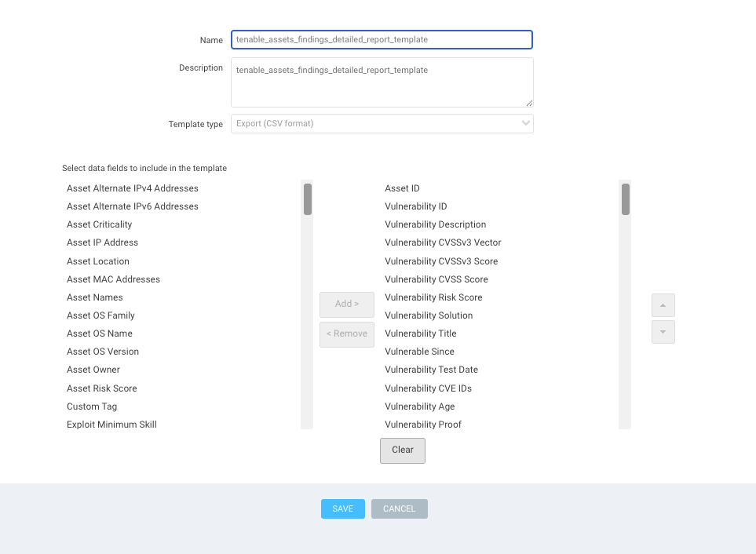Open the Template type dropdown
Screen dimensions: 756x554
(x=382, y=124)
